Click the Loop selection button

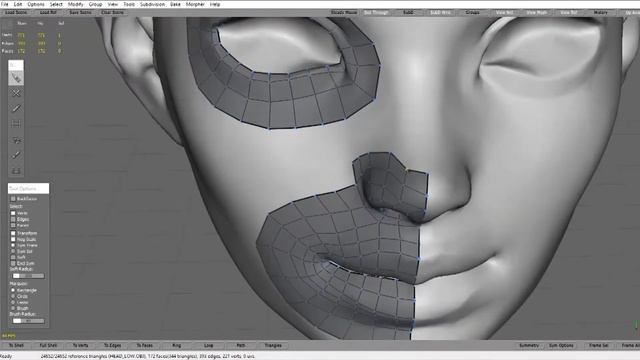click(x=209, y=346)
